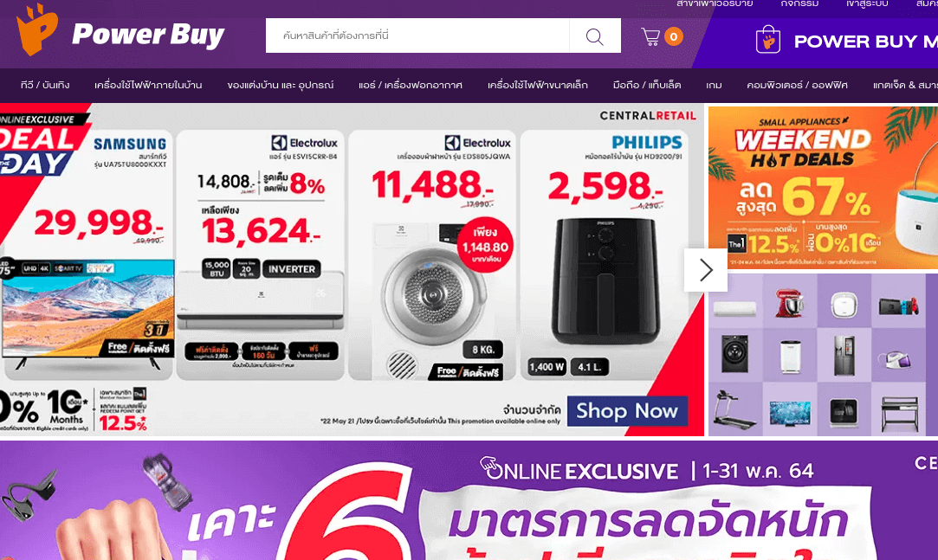Click the Shop Now button
938x560 pixels.
click(x=627, y=411)
